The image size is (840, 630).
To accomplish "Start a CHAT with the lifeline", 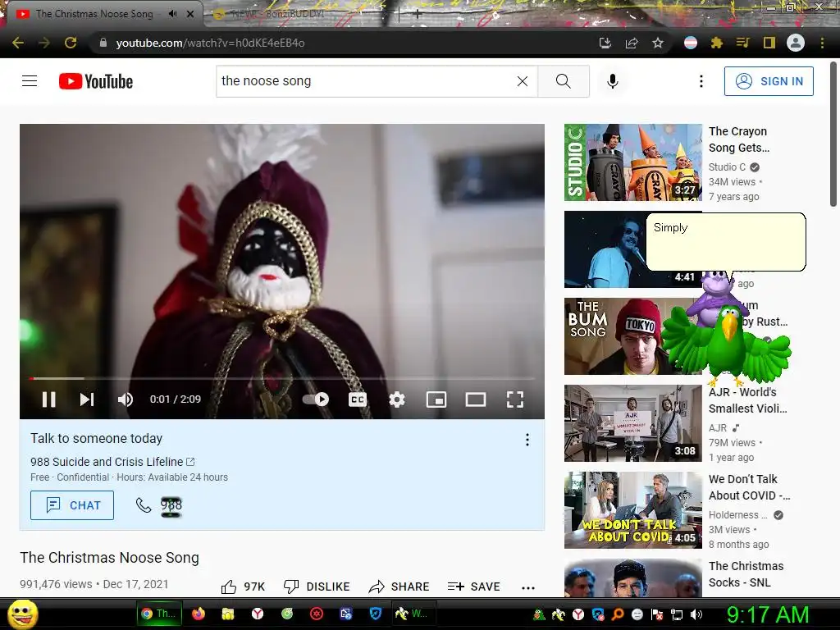I will [72, 505].
